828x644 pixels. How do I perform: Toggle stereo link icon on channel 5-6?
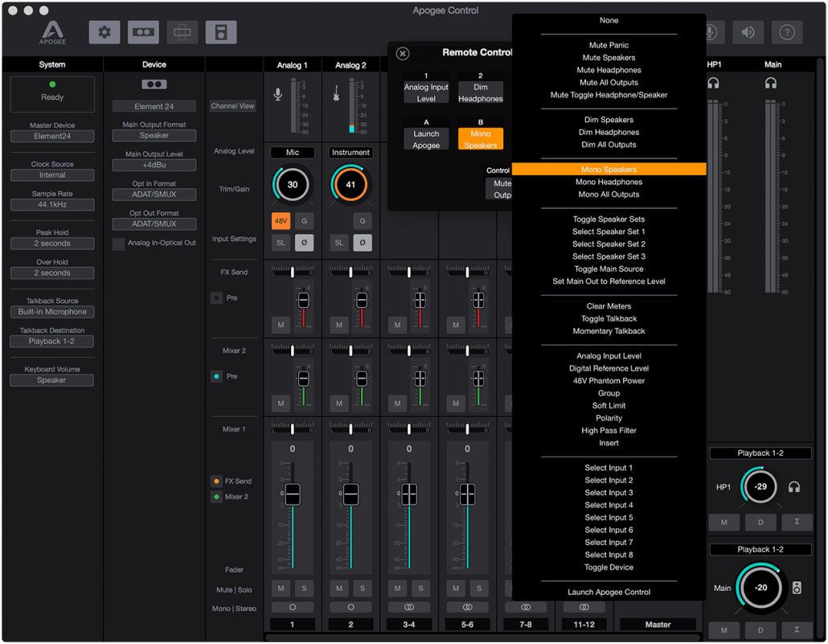[467, 607]
